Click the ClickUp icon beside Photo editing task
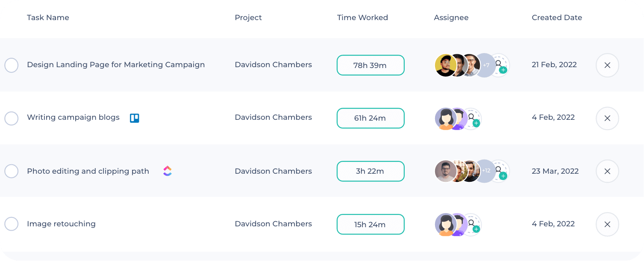 point(168,171)
